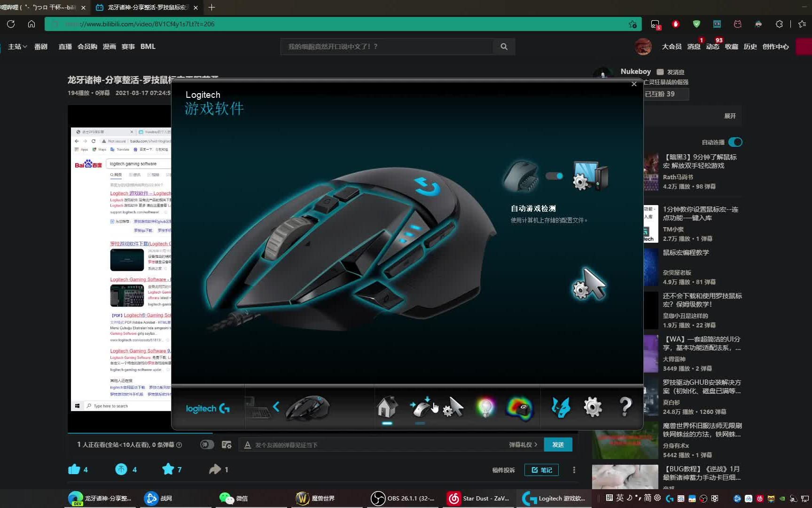Give coins to the video
The image size is (812, 508).
click(x=121, y=469)
